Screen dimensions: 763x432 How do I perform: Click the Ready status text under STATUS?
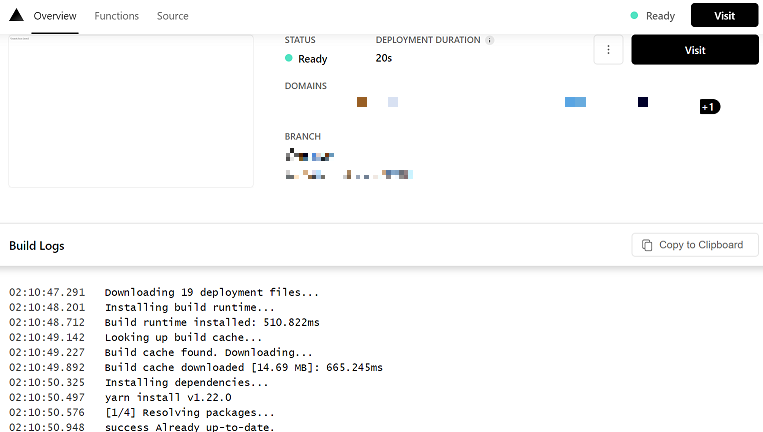313,59
